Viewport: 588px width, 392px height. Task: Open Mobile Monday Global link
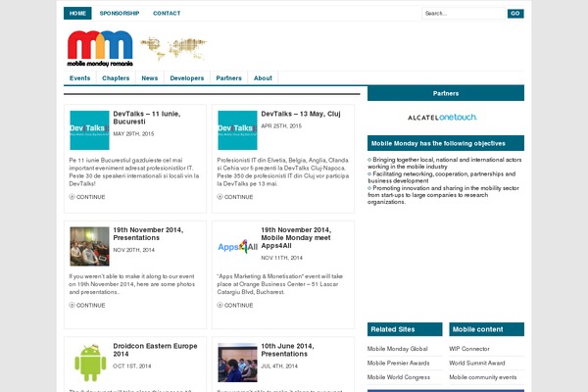398,349
